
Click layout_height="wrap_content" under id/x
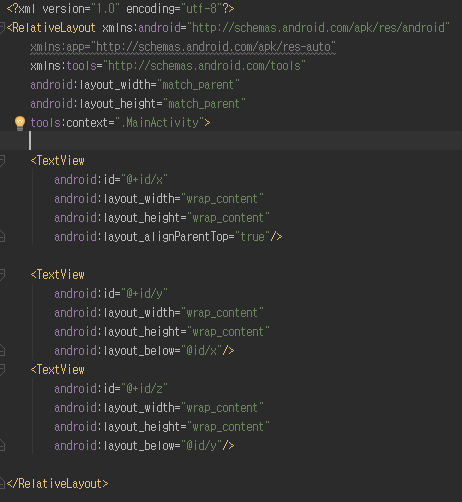162,218
